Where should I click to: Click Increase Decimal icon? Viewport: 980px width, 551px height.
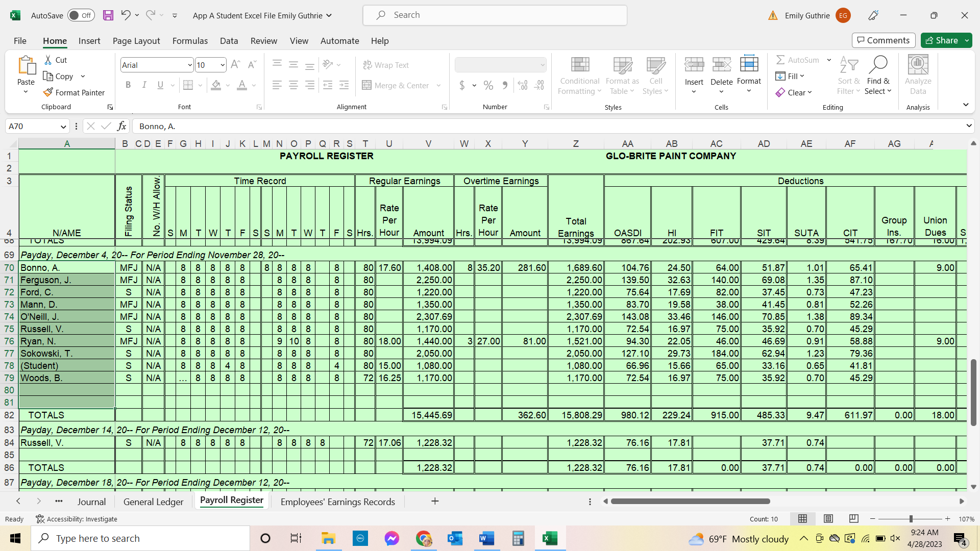click(x=523, y=85)
